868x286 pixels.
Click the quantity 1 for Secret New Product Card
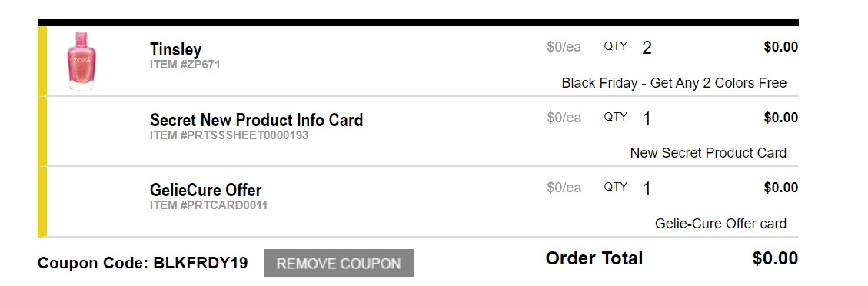(x=647, y=118)
